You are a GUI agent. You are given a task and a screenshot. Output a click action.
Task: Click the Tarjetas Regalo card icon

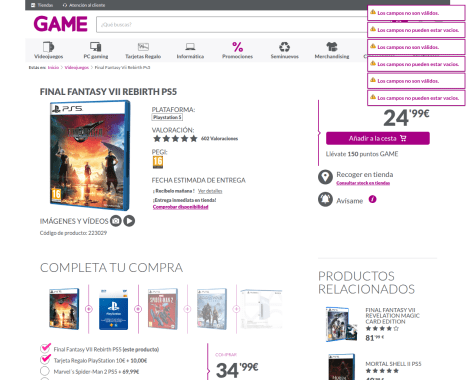[x=143, y=46]
